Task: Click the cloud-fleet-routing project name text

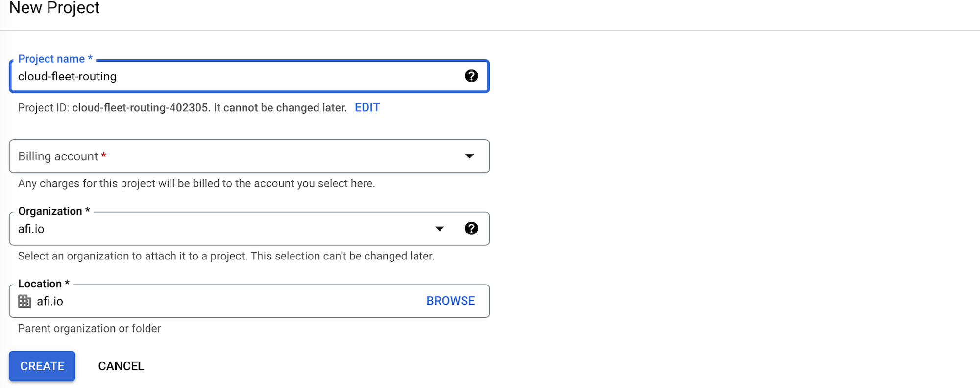Action: point(67,76)
